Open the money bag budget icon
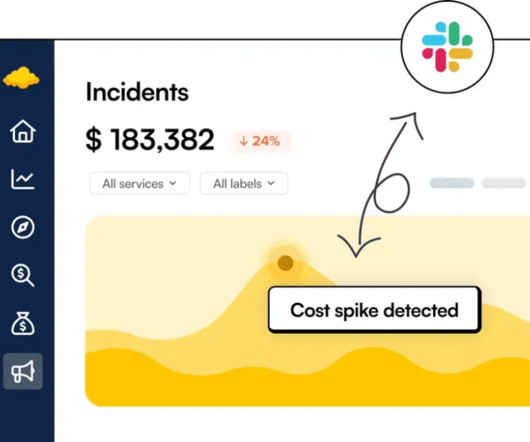Image resolution: width=530 pixels, height=442 pixels. 23,323
